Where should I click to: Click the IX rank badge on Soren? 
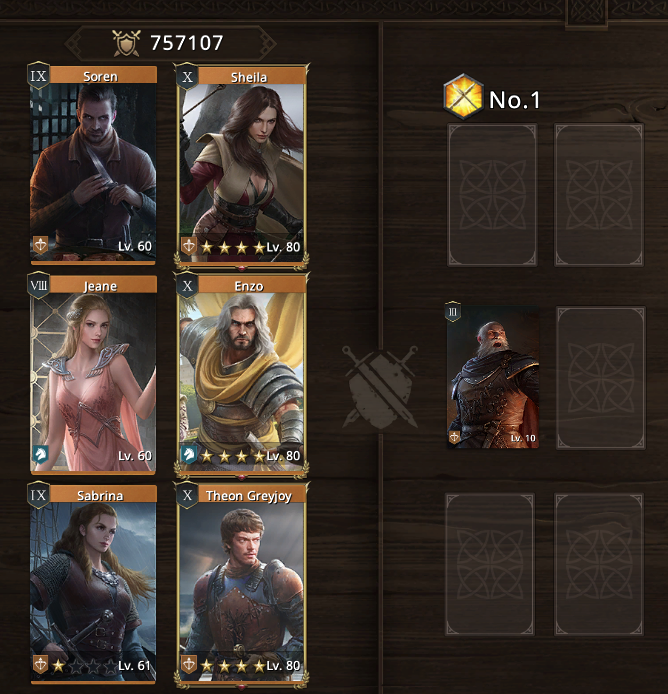click(x=38, y=76)
